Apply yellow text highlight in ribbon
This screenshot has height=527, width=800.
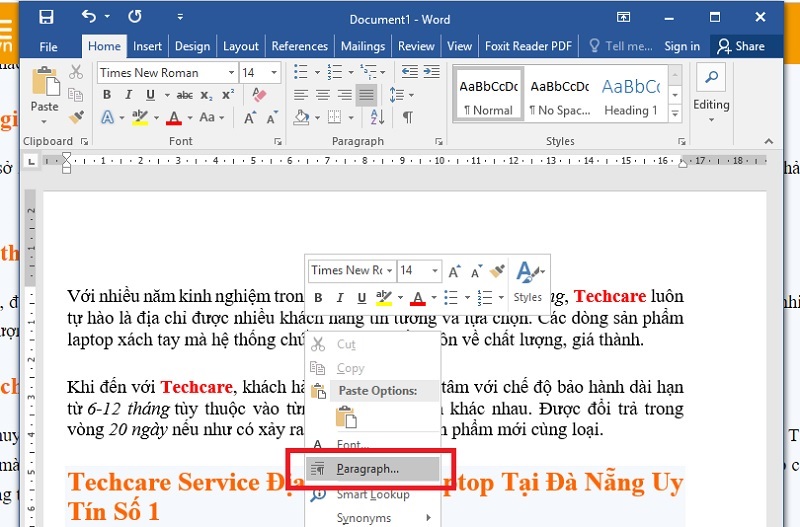(140, 118)
